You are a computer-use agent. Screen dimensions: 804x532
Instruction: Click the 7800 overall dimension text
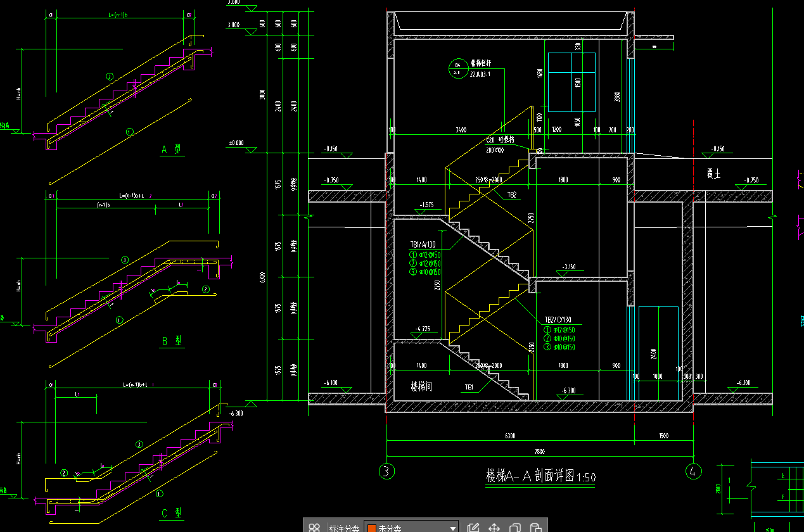[x=540, y=452]
